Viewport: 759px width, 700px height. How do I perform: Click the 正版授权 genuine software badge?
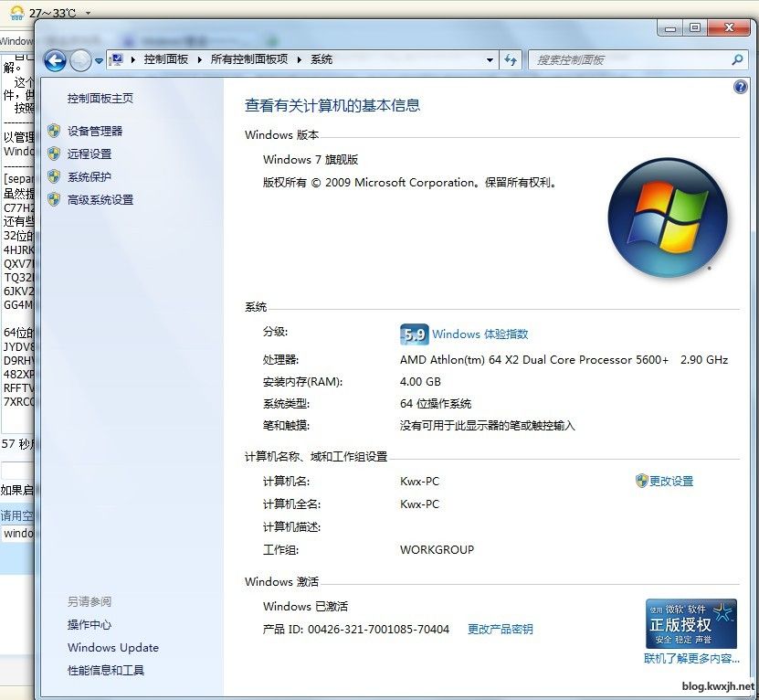click(691, 623)
